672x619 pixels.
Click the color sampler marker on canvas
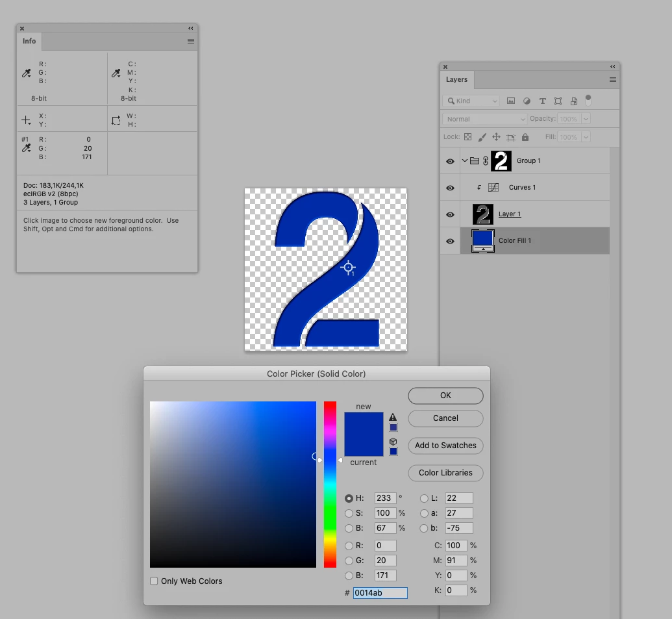[349, 268]
